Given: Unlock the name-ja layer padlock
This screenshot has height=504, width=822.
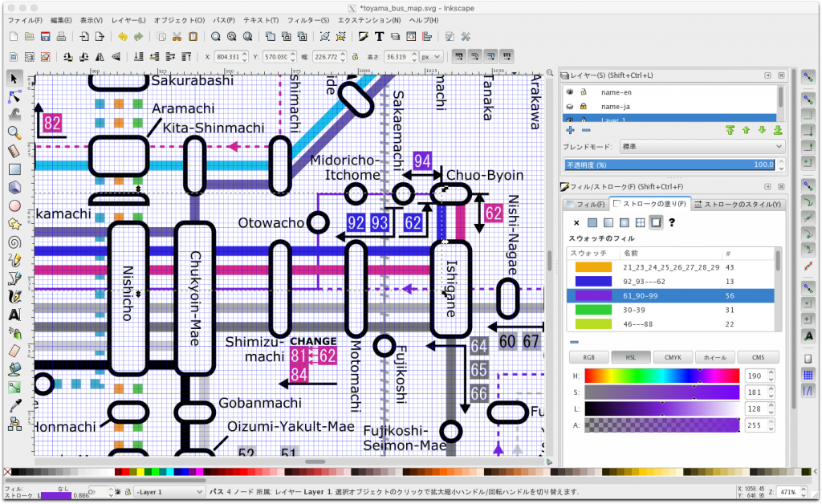Looking at the screenshot, I should [583, 107].
